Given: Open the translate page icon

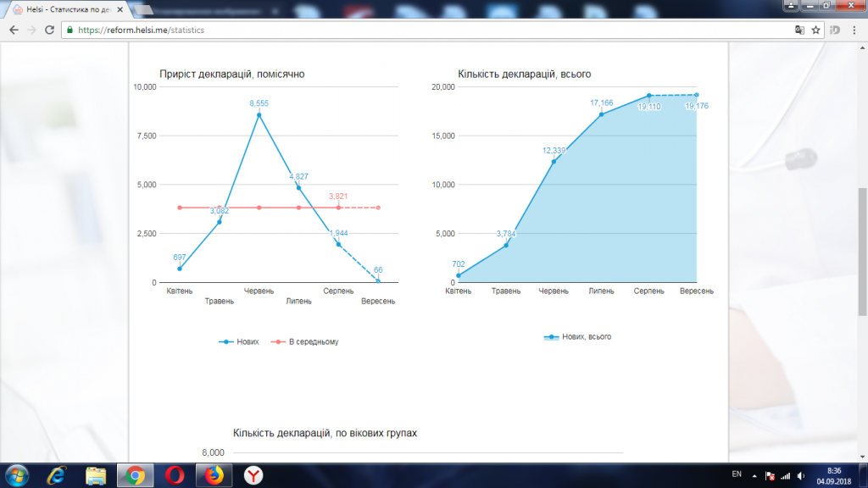Looking at the screenshot, I should tap(799, 30).
